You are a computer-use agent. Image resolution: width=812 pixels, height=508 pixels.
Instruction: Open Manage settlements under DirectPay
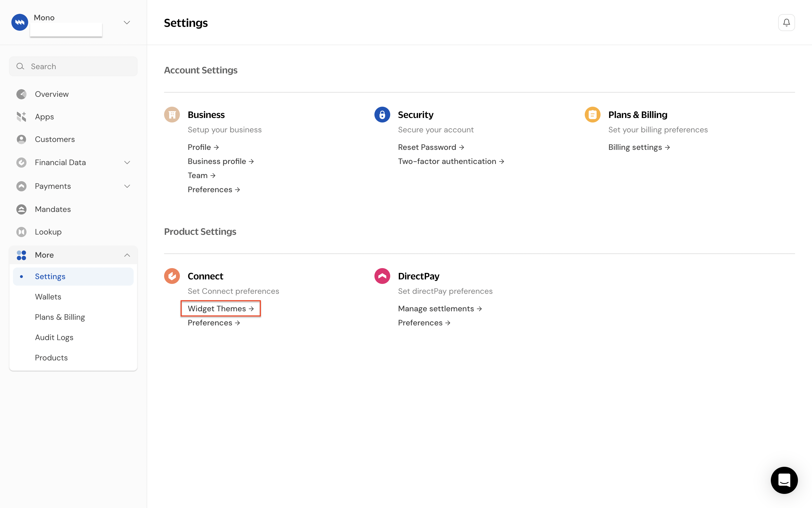pos(440,308)
